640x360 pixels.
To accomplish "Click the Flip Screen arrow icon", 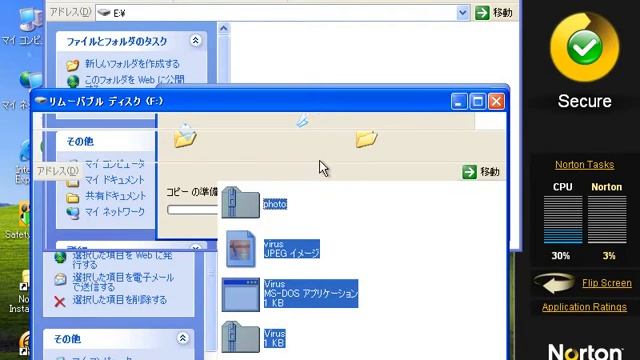I will point(554,283).
